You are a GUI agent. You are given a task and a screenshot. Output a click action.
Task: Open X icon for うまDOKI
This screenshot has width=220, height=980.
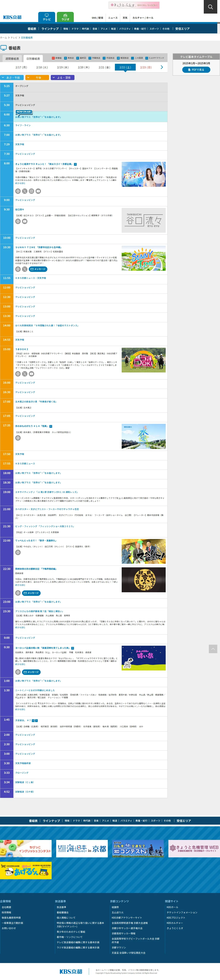[25, 374]
